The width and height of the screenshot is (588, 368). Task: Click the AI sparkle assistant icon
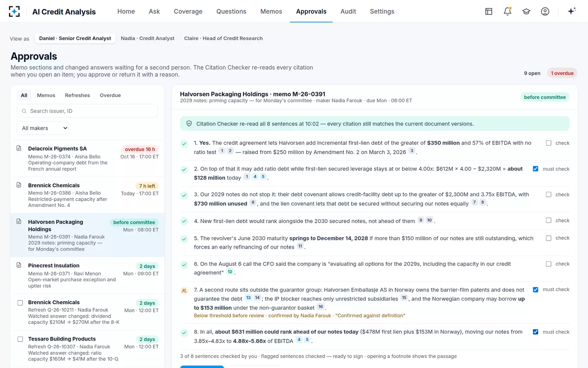tap(572, 11)
